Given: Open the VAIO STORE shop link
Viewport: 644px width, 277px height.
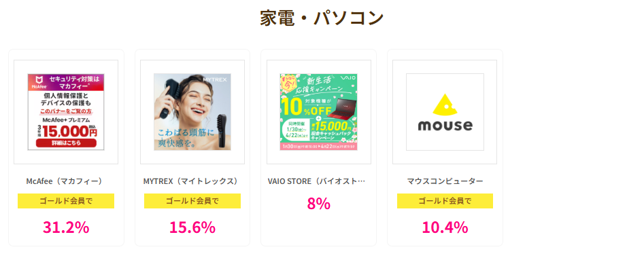Looking at the screenshot, I should (x=317, y=181).
